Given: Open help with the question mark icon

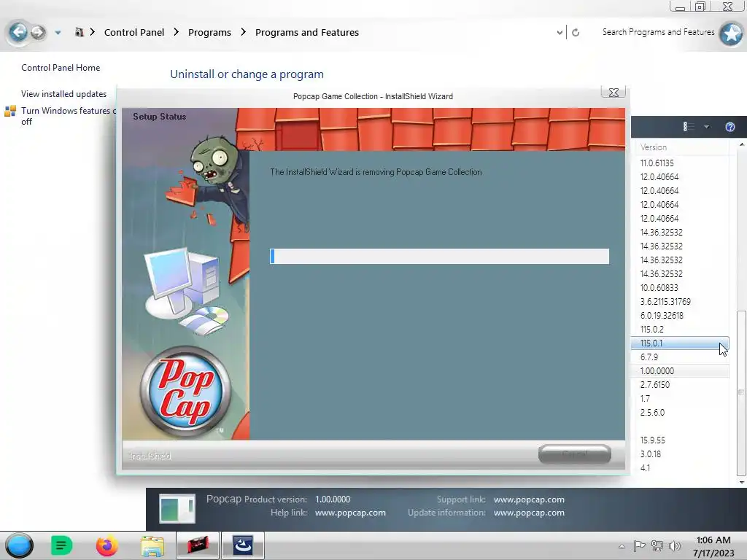Looking at the screenshot, I should click(x=729, y=127).
